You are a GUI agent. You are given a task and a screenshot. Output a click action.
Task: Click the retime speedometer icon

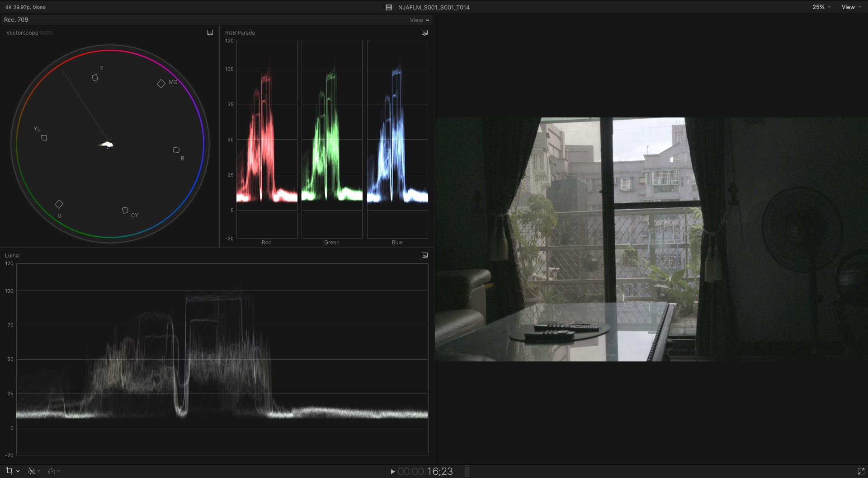tap(52, 471)
